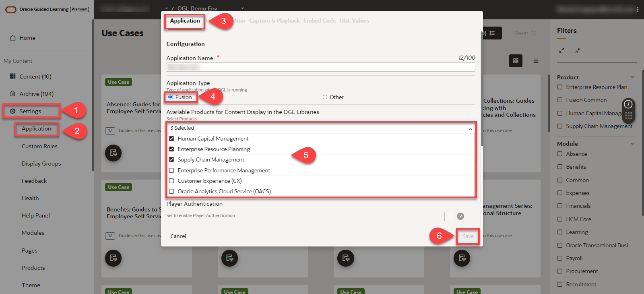
Task: Check the Absence module filter
Action: [560, 154]
